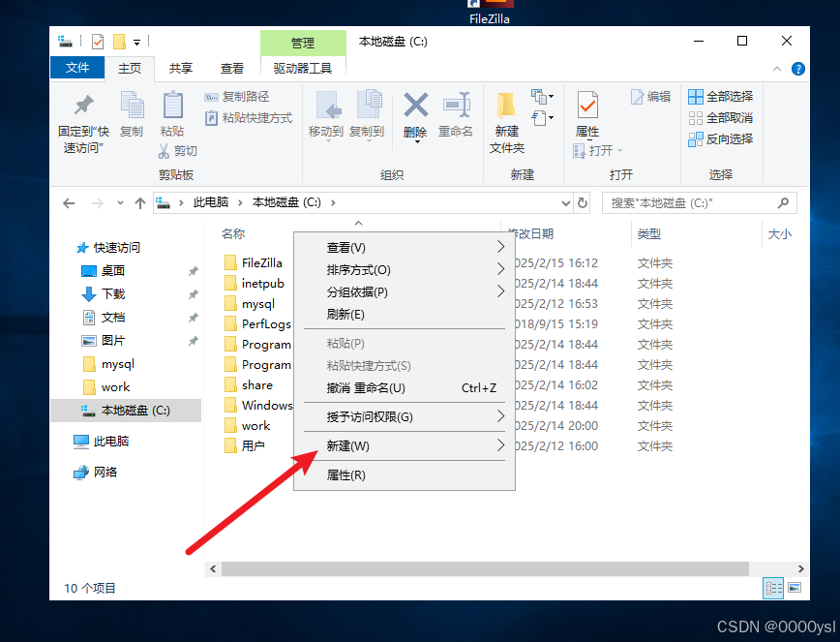Click Properties icon in quick access toolbar
Screen dimensions: 840x642
[x=98, y=42]
